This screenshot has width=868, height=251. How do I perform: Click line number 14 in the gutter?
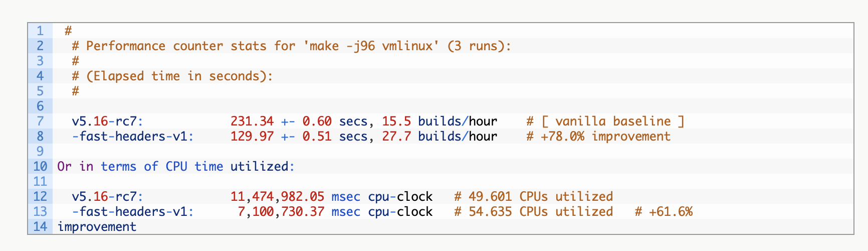coord(40,226)
